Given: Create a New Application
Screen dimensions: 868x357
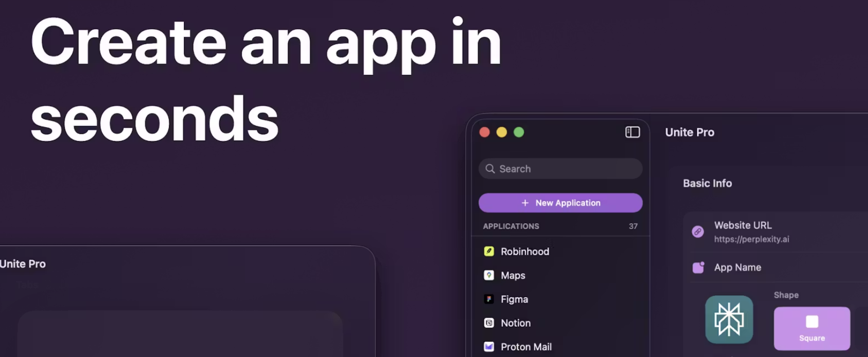Looking at the screenshot, I should tap(560, 203).
